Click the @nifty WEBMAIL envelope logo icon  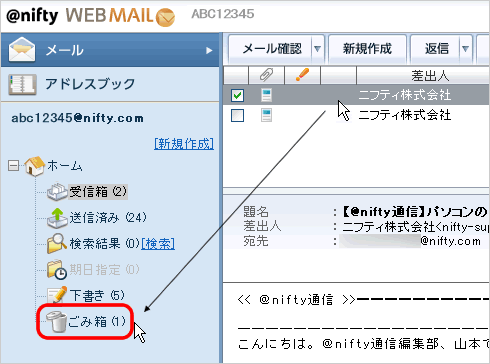(x=166, y=17)
